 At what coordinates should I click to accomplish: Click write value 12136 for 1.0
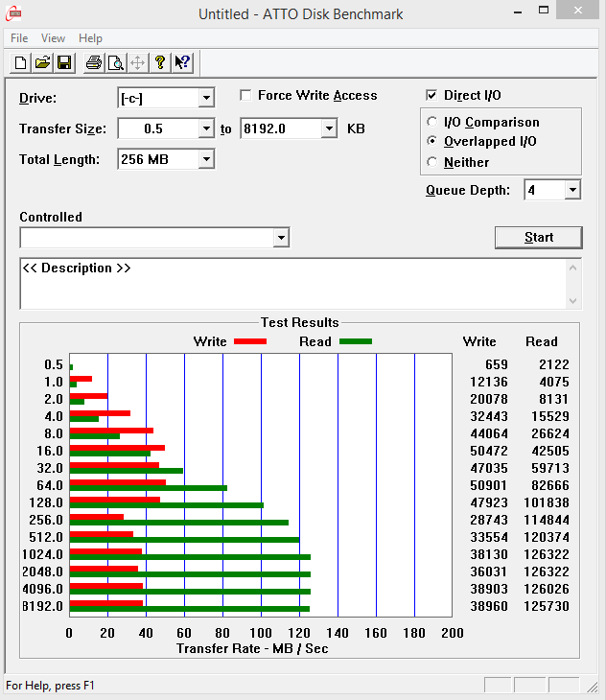pos(489,383)
